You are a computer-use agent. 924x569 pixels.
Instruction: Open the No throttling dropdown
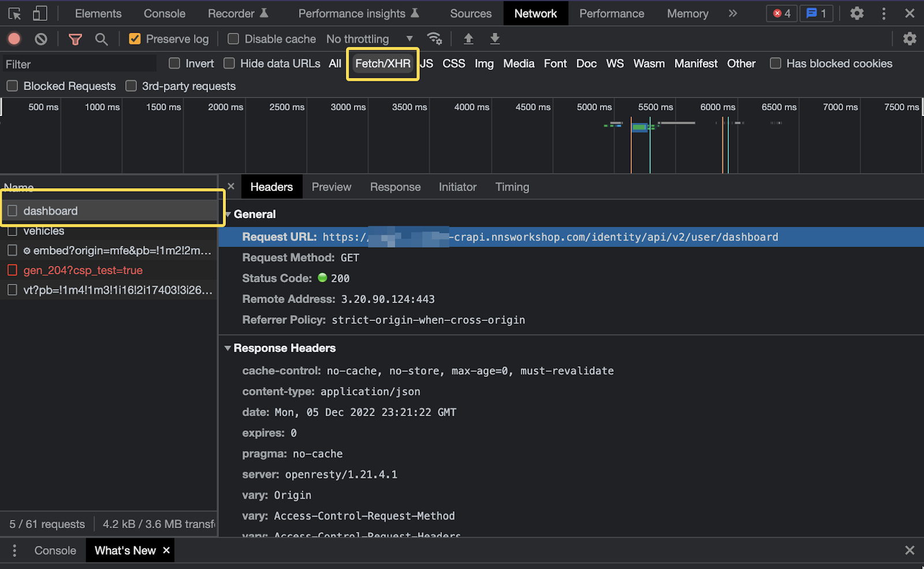click(x=370, y=39)
